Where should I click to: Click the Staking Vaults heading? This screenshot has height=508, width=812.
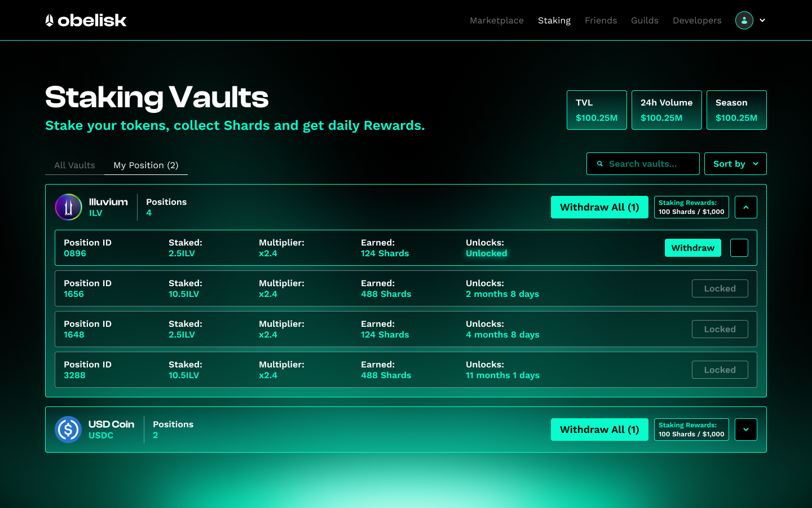coord(157,97)
